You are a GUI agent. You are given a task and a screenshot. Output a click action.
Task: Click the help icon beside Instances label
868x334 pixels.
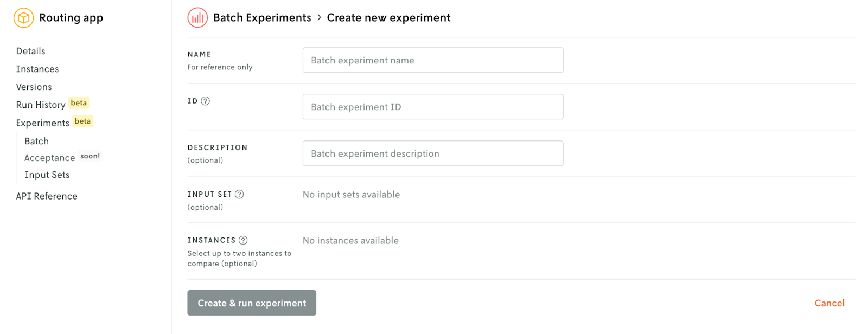click(243, 240)
